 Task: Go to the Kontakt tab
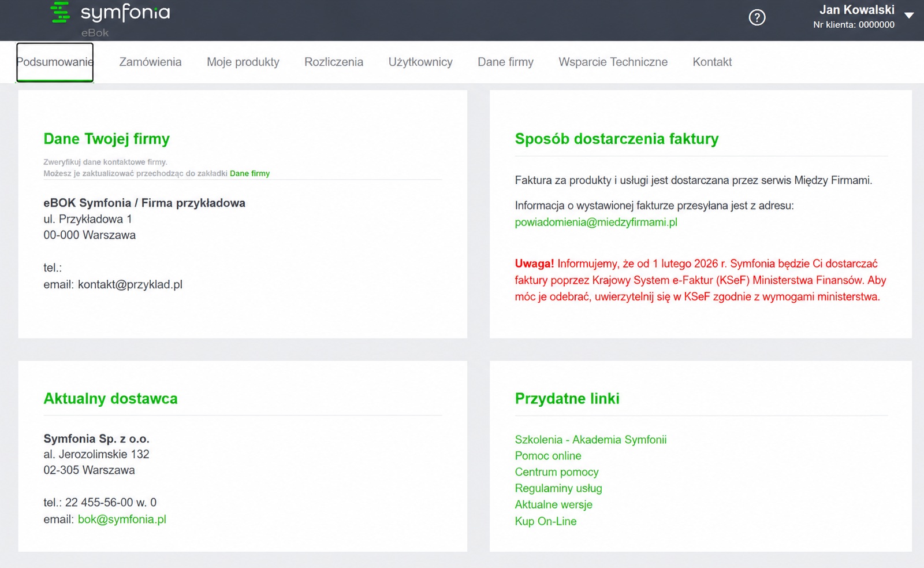point(712,62)
